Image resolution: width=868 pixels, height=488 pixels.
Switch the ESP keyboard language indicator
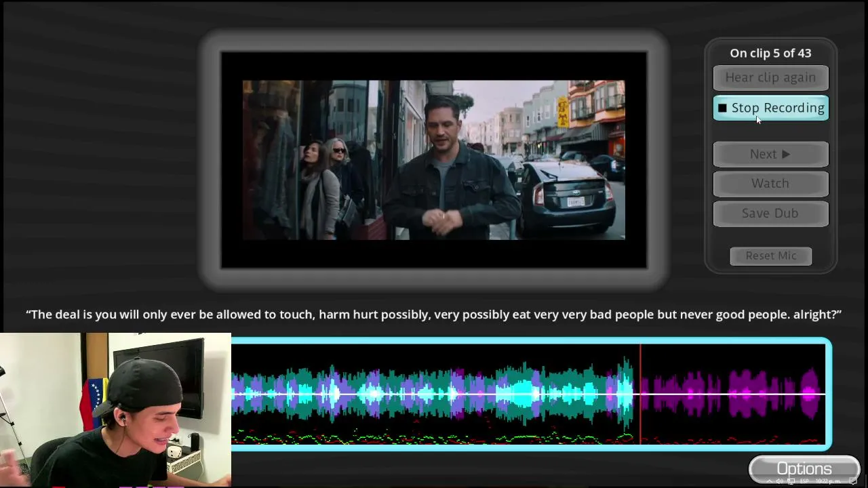[x=804, y=481]
